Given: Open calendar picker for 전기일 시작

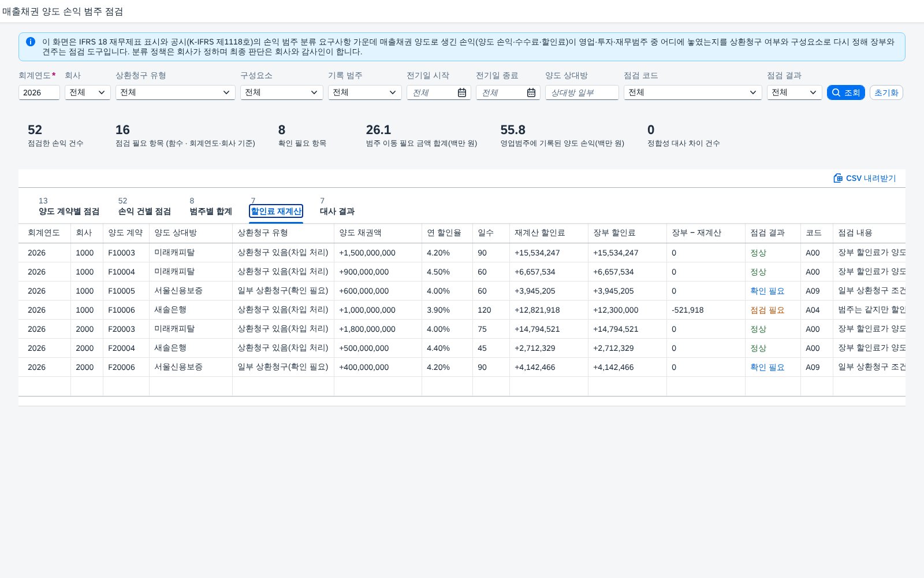Looking at the screenshot, I should [462, 92].
